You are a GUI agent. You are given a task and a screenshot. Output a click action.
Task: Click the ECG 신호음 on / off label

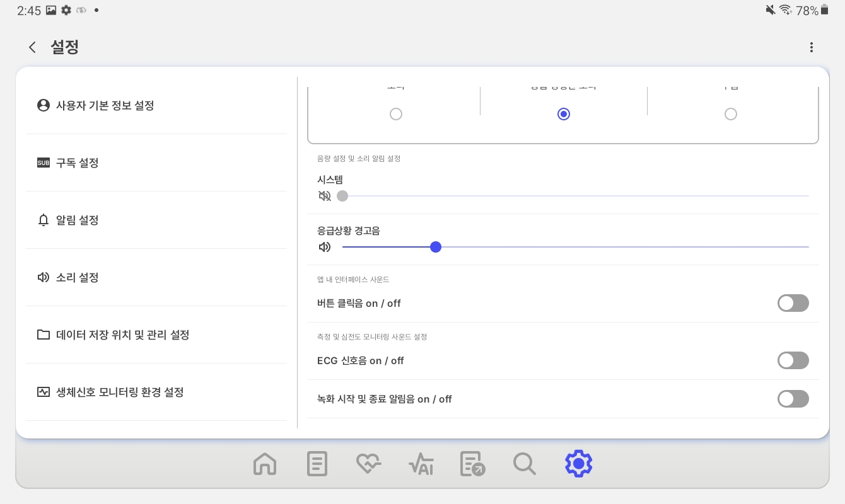[361, 360]
